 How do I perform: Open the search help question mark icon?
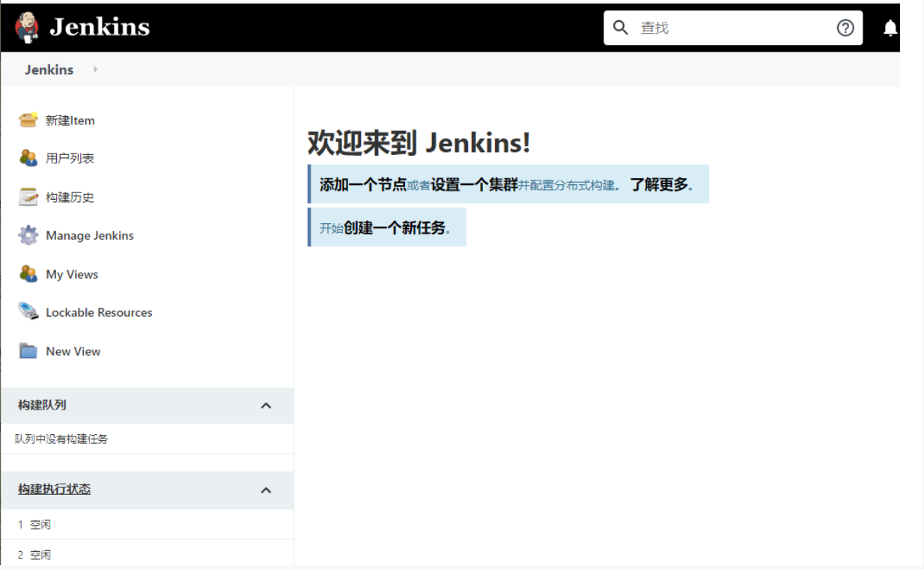845,28
